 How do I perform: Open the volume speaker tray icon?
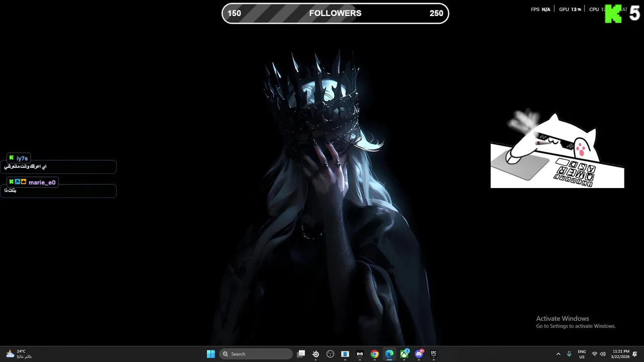(x=603, y=354)
